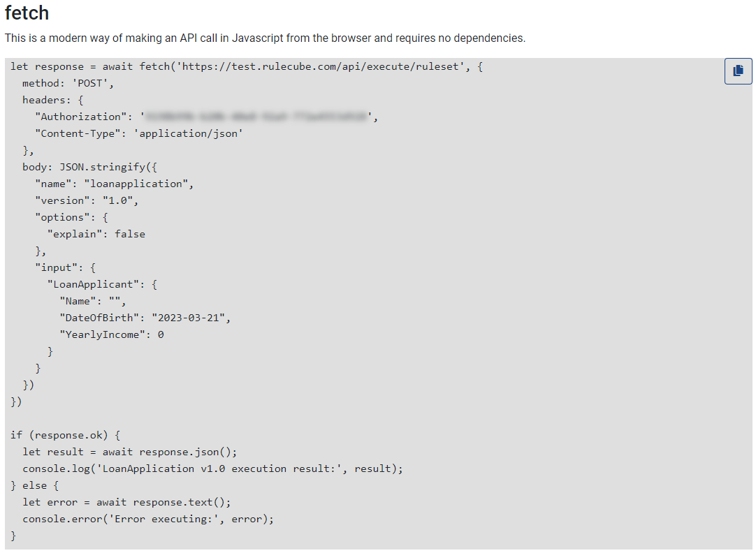Click the console.error statement line
The width and height of the screenshot is (756, 553).
148,519
